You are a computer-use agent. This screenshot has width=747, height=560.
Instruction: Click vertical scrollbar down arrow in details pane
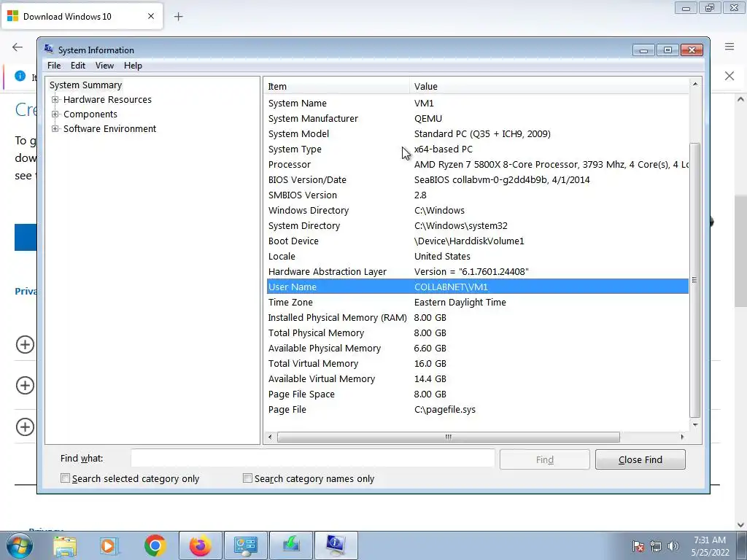(x=695, y=425)
